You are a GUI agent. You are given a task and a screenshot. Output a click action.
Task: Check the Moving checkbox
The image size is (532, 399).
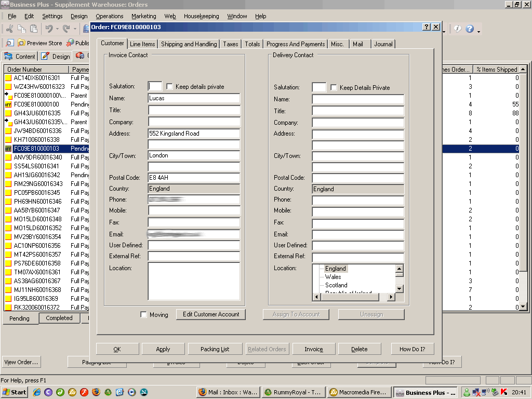[x=144, y=315]
